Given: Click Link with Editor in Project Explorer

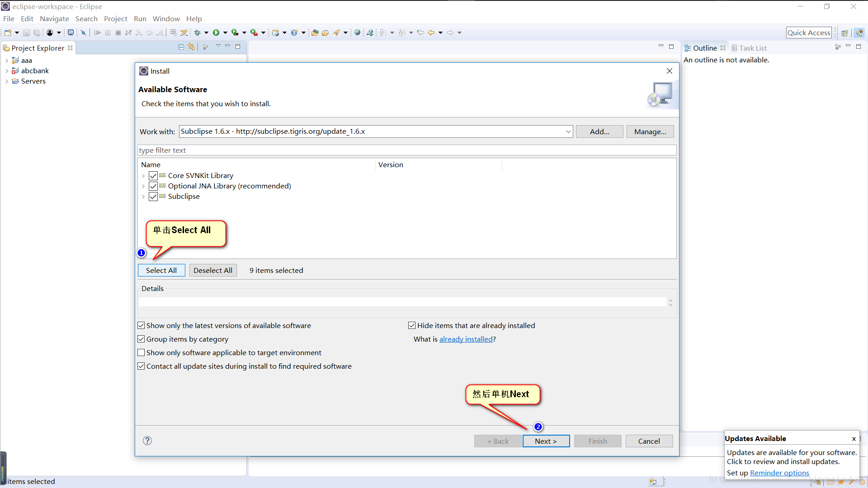Looking at the screenshot, I should 191,47.
